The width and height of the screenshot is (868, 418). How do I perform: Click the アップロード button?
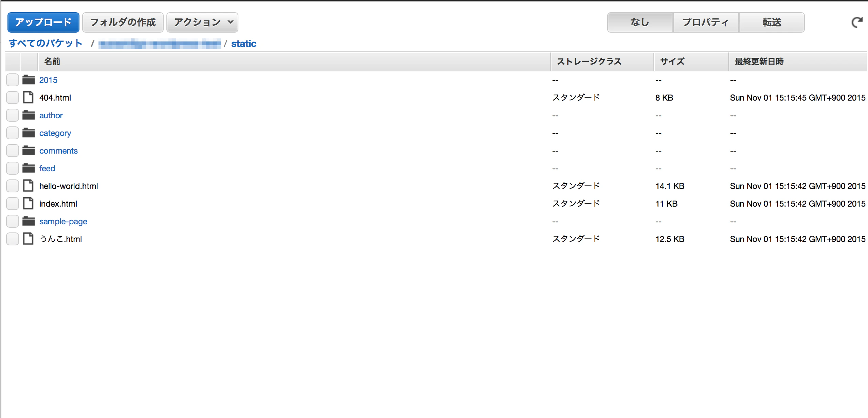(43, 22)
